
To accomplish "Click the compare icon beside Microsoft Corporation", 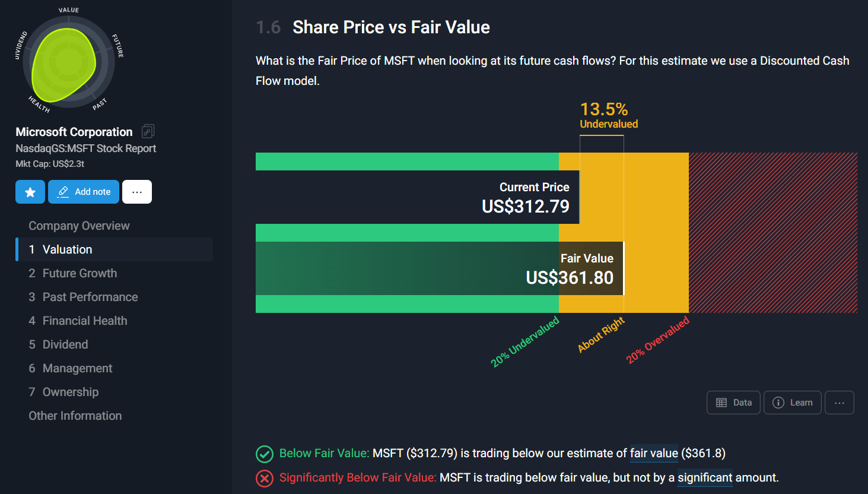I will 147,131.
